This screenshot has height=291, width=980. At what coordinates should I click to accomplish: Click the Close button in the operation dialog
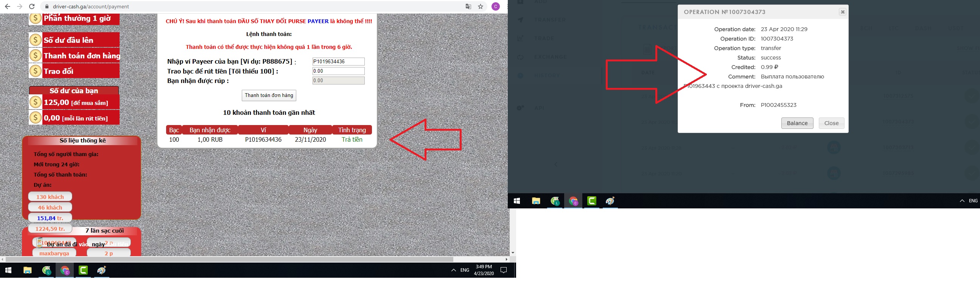[831, 123]
